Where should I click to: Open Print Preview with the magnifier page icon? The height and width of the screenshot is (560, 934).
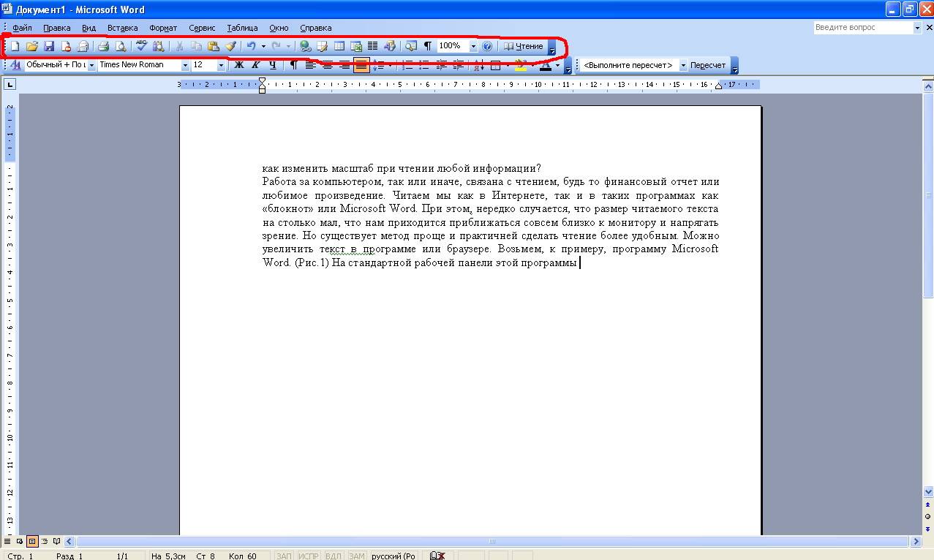point(121,46)
